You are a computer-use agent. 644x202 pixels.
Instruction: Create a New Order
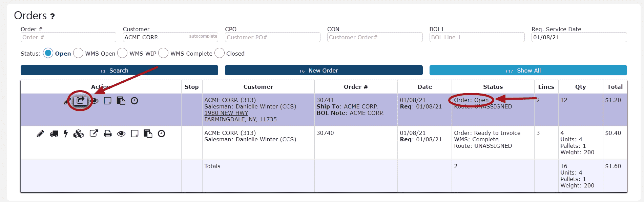click(x=324, y=70)
